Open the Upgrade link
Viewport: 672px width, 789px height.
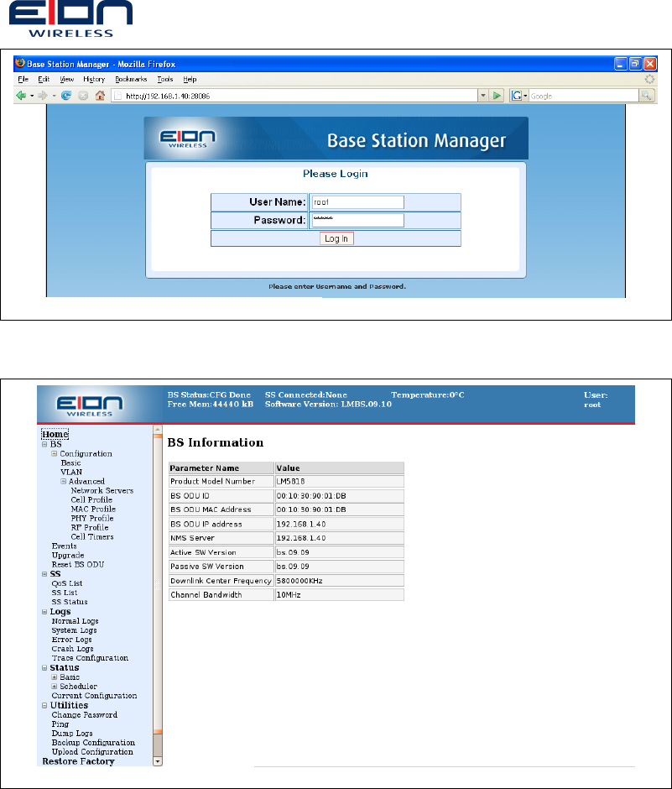pos(68,556)
